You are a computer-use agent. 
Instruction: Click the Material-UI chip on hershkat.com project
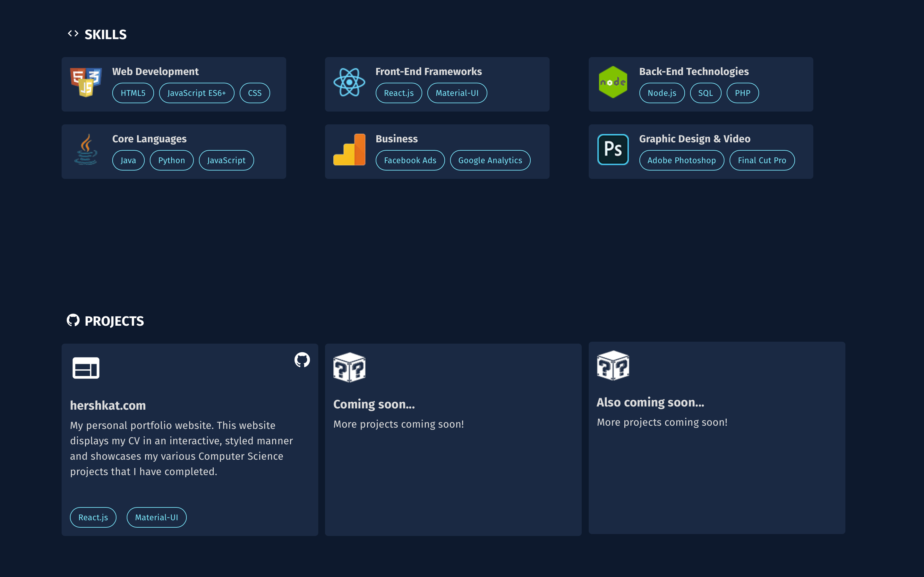tap(157, 517)
